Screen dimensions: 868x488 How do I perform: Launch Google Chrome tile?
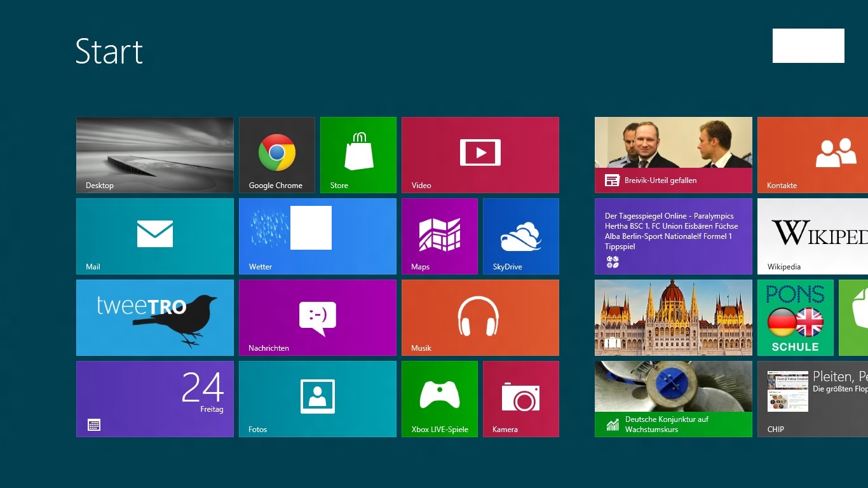(277, 155)
